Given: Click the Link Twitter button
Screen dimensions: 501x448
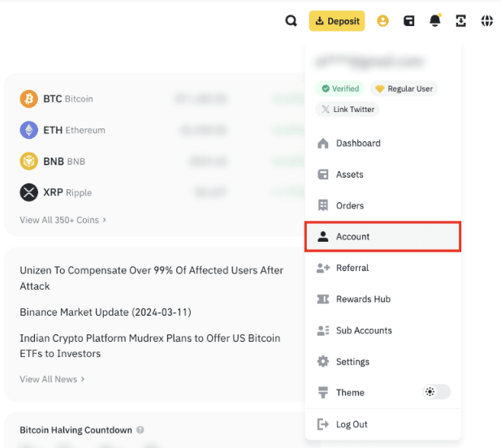Looking at the screenshot, I should point(348,110).
